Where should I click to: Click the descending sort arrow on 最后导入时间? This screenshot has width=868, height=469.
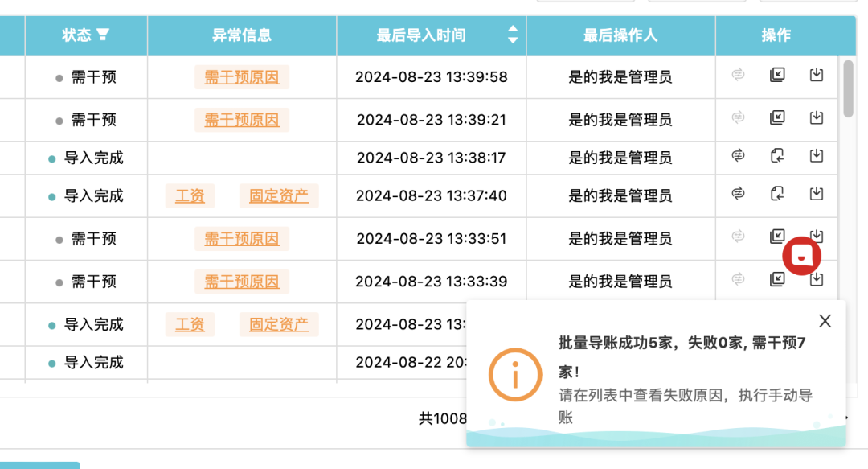[x=511, y=40]
